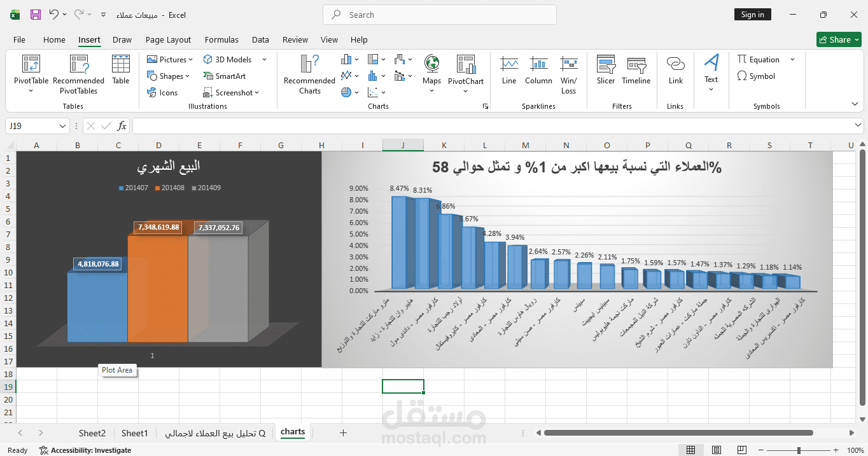868x456 pixels.
Task: Click the horizontal scrollbar thumb
Action: pyautogui.click(x=678, y=433)
